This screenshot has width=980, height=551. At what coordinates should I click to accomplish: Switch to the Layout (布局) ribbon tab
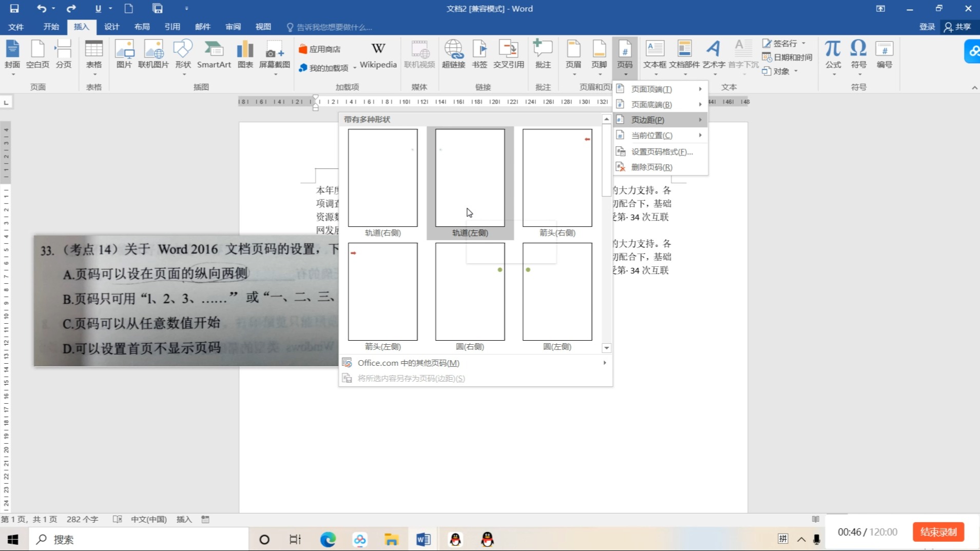point(142,27)
